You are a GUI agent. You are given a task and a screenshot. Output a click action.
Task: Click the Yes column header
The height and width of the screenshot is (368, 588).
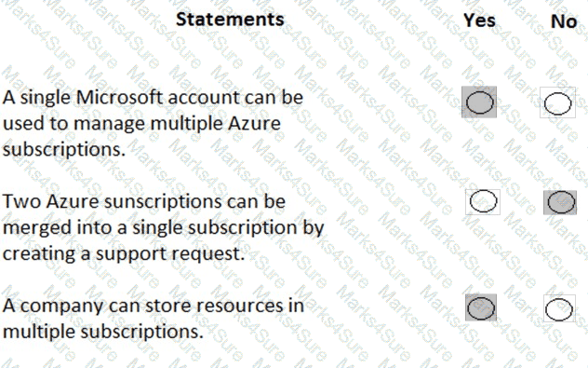coord(479,20)
